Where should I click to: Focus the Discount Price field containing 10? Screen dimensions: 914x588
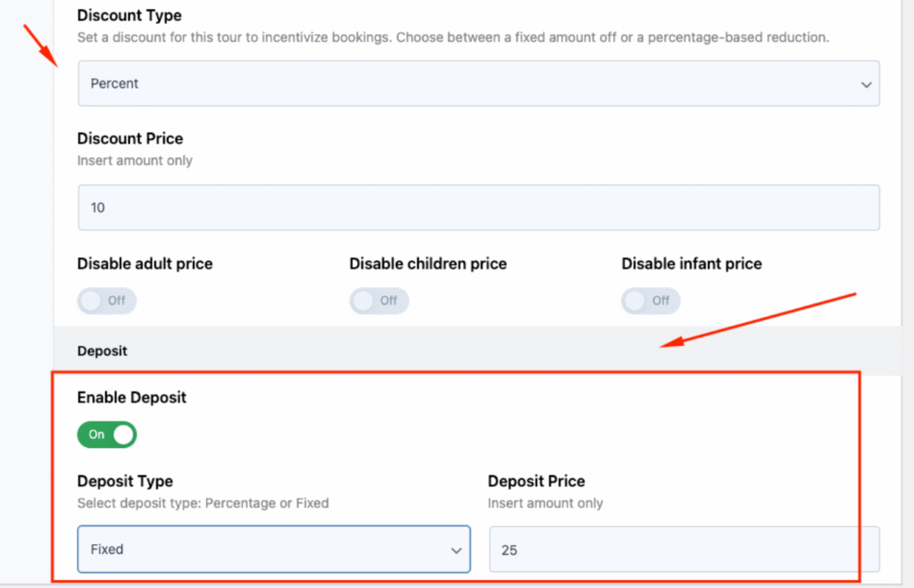[478, 208]
